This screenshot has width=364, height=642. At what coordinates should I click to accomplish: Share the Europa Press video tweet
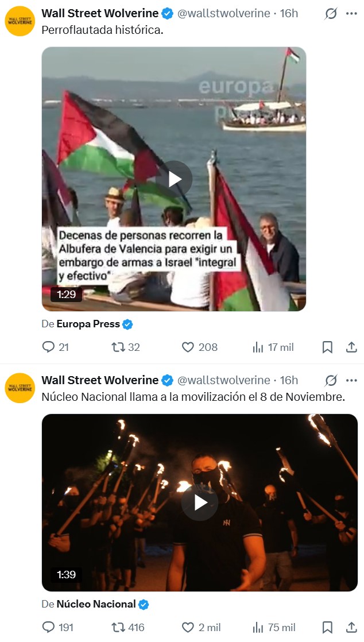[352, 347]
